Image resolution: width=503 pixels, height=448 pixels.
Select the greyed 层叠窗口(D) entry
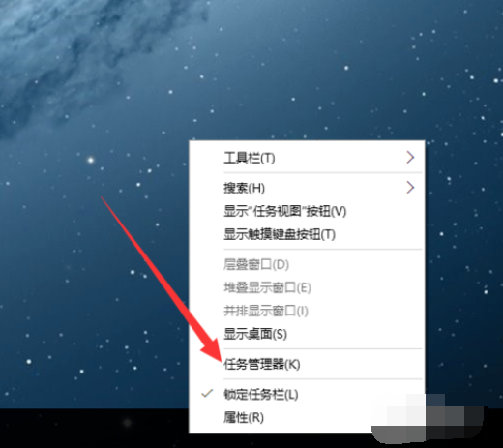coord(307,265)
